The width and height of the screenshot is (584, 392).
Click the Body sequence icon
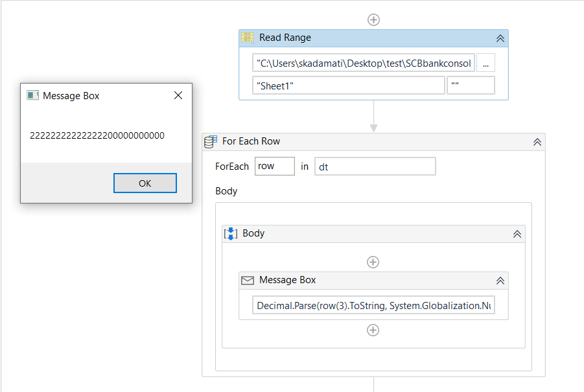(230, 233)
